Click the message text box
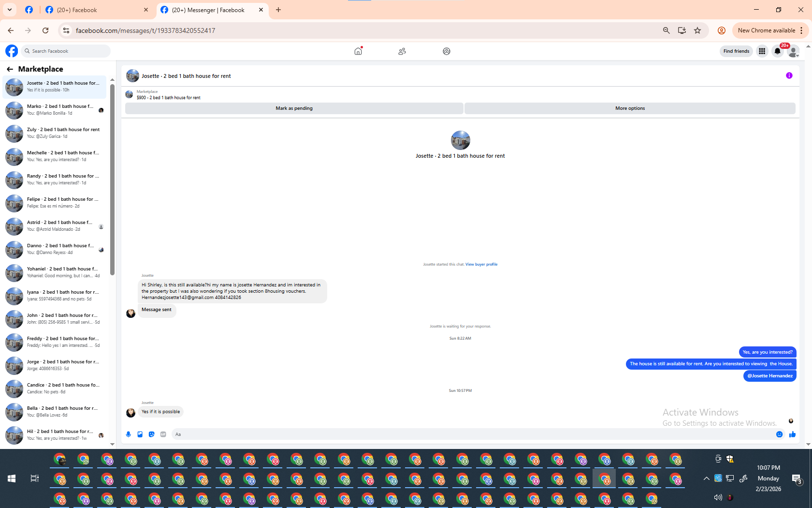 [474, 434]
